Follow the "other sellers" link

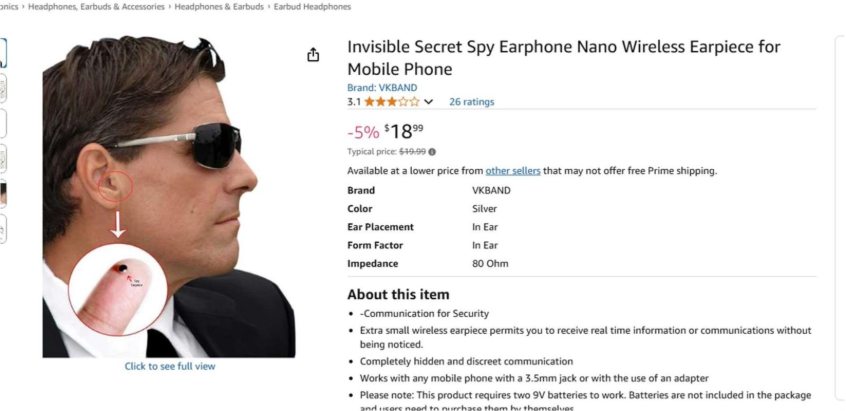(x=513, y=171)
